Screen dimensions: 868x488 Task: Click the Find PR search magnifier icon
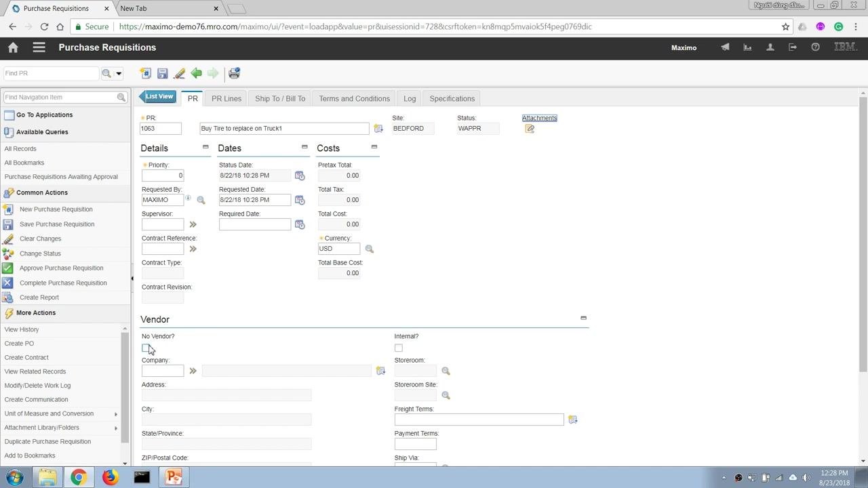(106, 73)
